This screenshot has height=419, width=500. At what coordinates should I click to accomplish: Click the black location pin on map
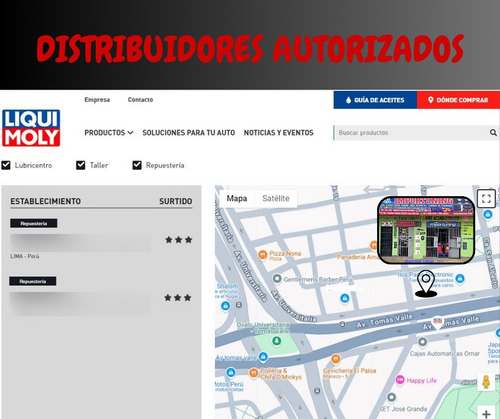coord(426,284)
